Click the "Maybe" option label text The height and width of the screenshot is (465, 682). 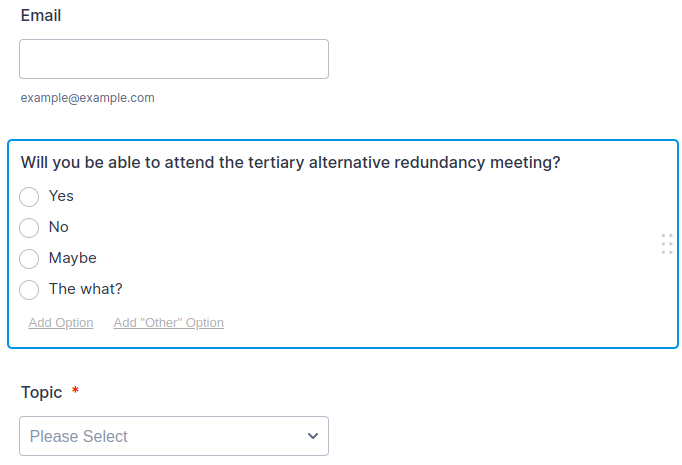coord(73,258)
